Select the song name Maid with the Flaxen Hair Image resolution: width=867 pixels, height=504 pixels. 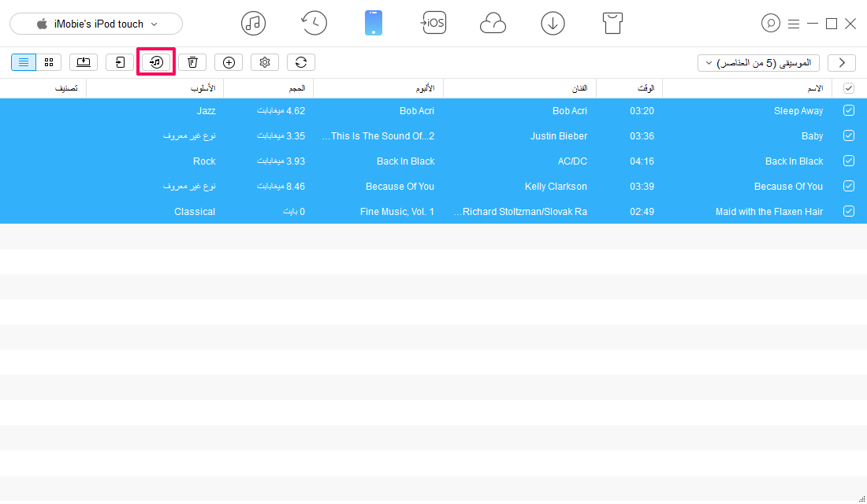pyautogui.click(x=769, y=212)
